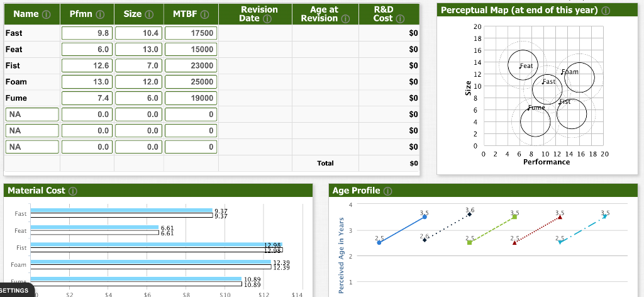Select the Fume product name cell
The width and height of the screenshot is (644, 297).
click(32, 98)
